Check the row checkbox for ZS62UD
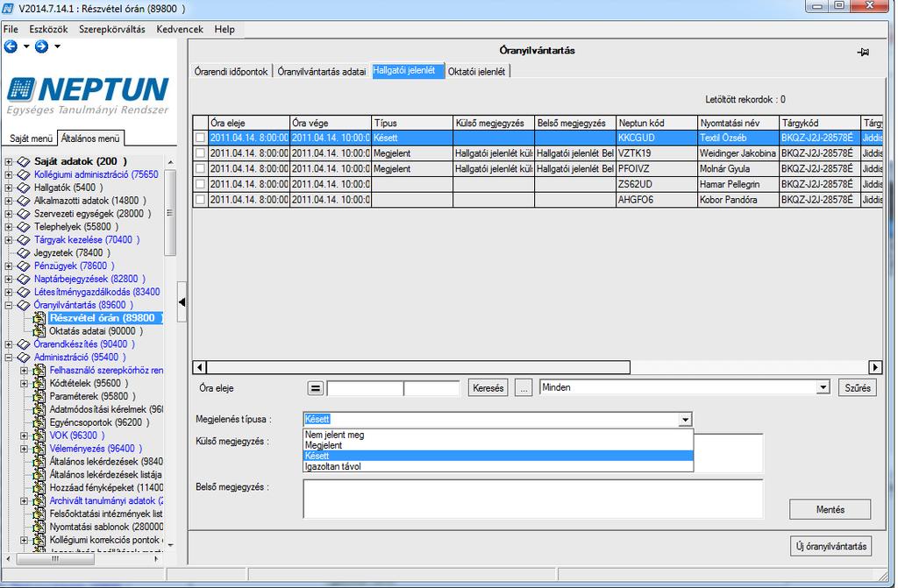This screenshot has width=898, height=588. (x=200, y=184)
